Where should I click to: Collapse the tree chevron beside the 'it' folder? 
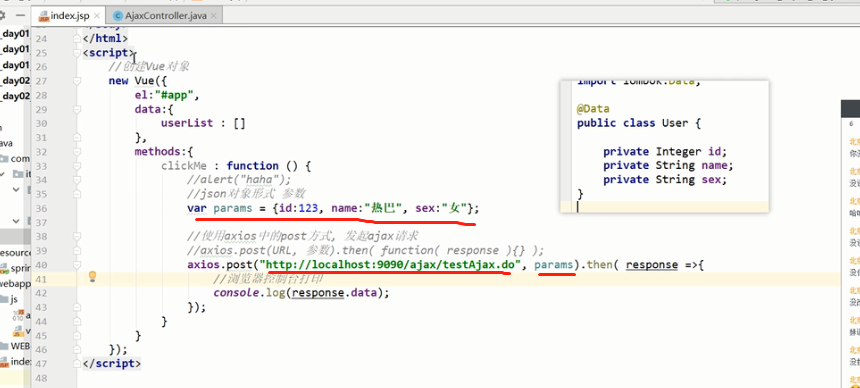coord(3,174)
